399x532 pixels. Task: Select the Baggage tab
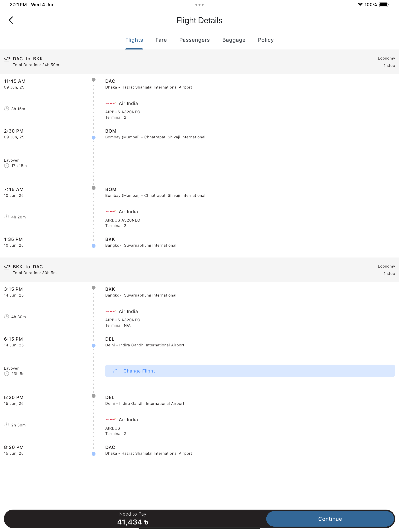tap(234, 40)
